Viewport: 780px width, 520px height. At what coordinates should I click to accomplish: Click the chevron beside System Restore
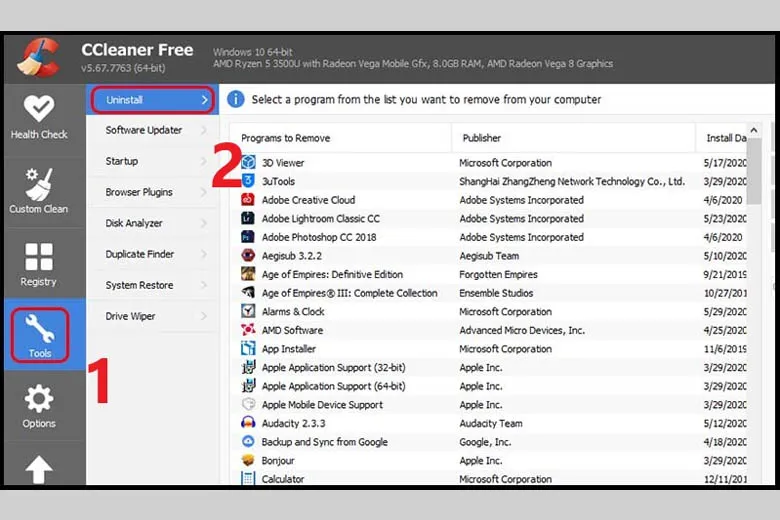pyautogui.click(x=204, y=285)
